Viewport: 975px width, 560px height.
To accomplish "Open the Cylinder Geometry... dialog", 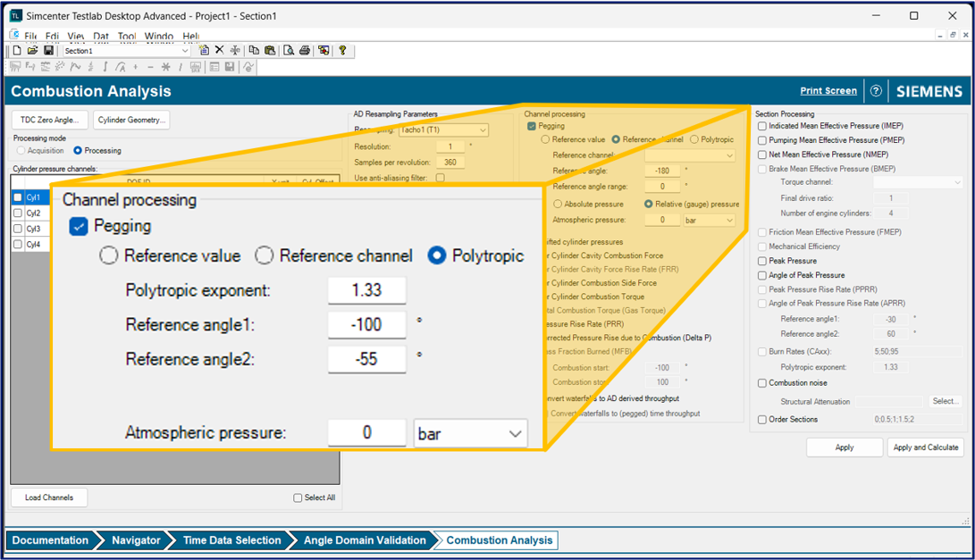I will click(132, 120).
